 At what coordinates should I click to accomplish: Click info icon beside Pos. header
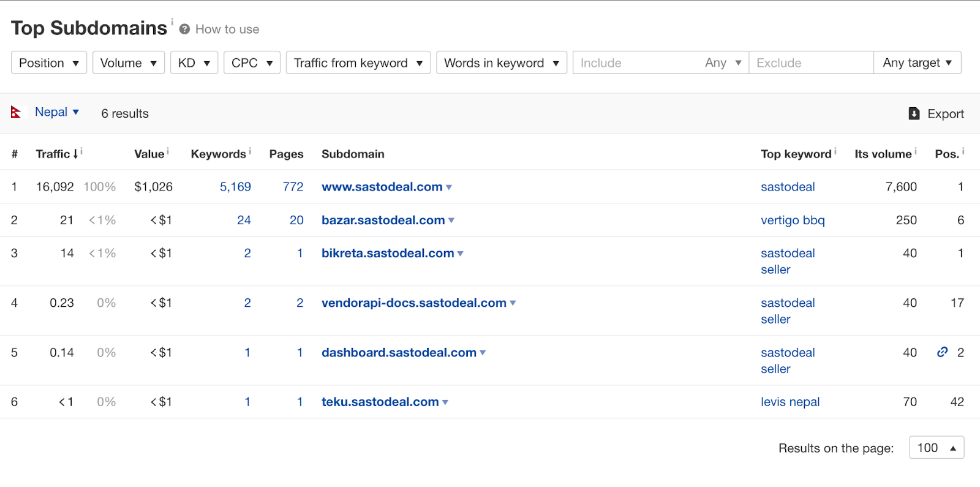coord(963,151)
